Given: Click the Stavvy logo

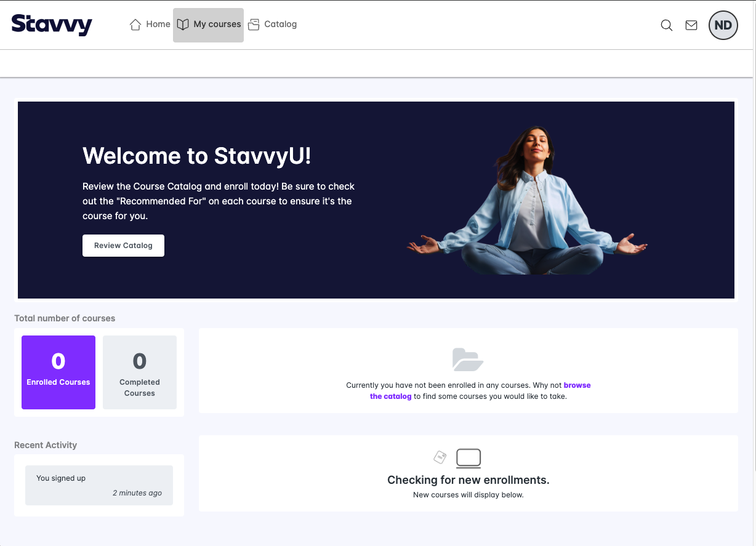Looking at the screenshot, I should (x=52, y=25).
